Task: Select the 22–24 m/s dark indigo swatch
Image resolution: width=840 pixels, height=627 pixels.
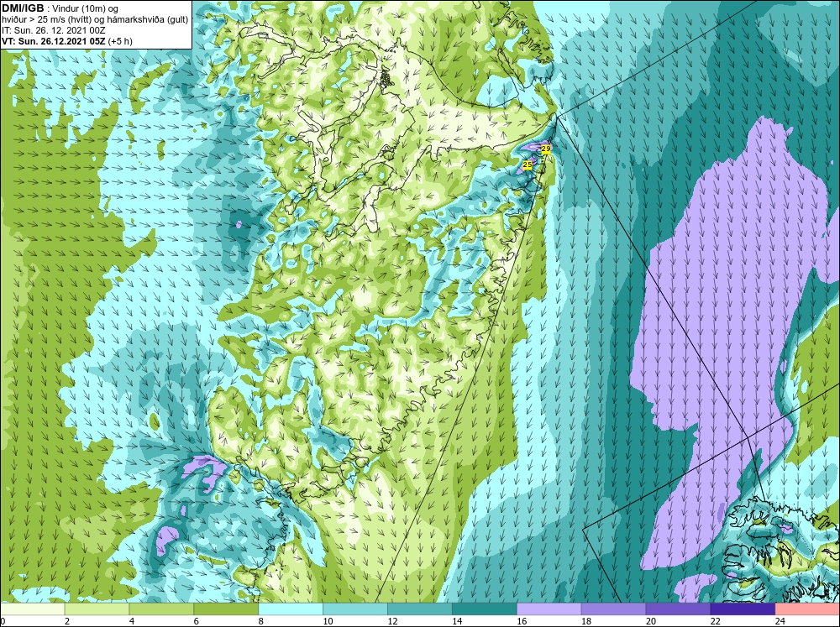Action: tap(743, 609)
